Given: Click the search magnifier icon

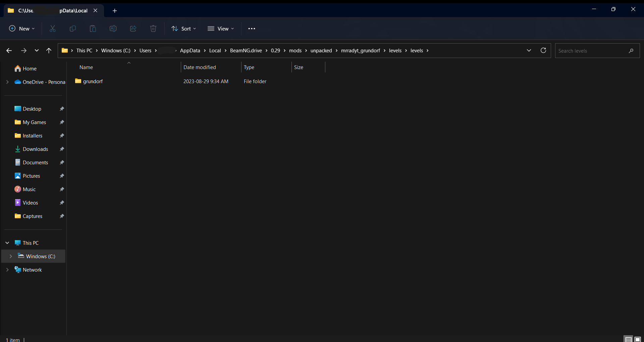Looking at the screenshot, I should click(x=631, y=51).
